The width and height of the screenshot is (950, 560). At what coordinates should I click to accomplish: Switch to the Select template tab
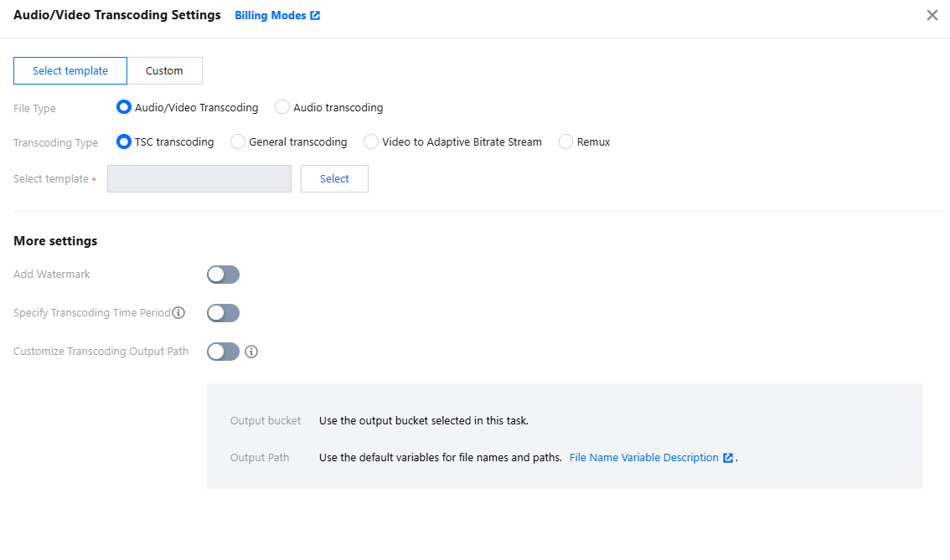coord(70,71)
